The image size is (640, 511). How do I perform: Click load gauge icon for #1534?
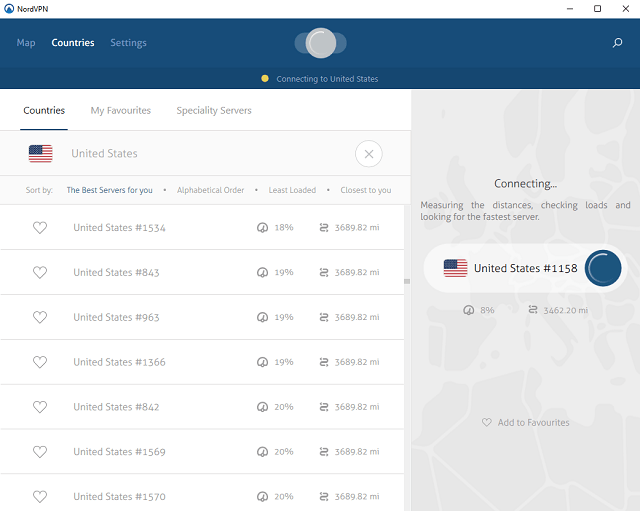[x=262, y=227]
